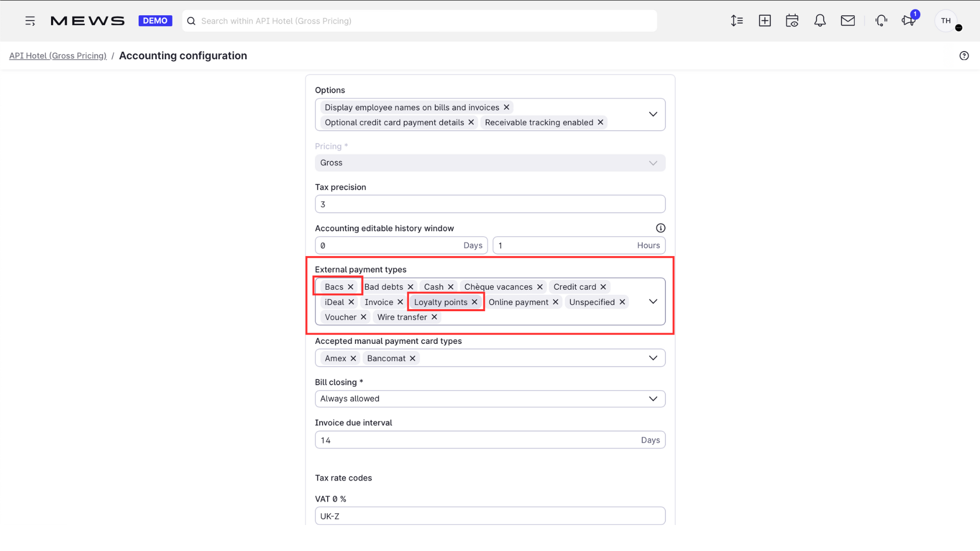Edit history window Days field
980x551 pixels.
tap(401, 245)
